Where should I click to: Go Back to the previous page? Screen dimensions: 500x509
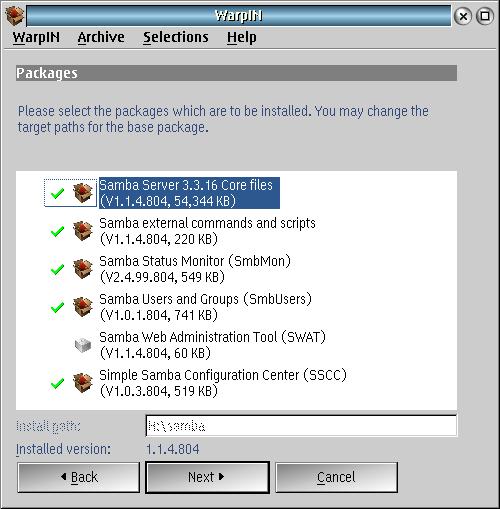[79, 477]
